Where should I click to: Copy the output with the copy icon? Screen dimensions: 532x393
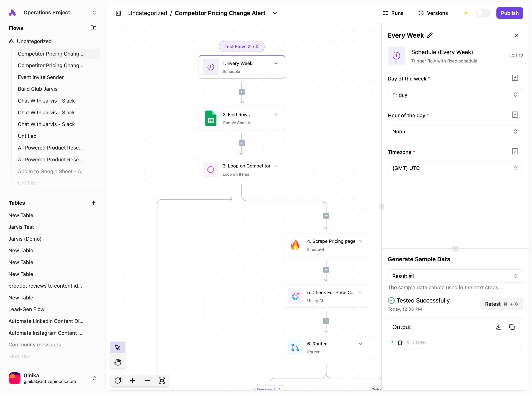pos(512,327)
